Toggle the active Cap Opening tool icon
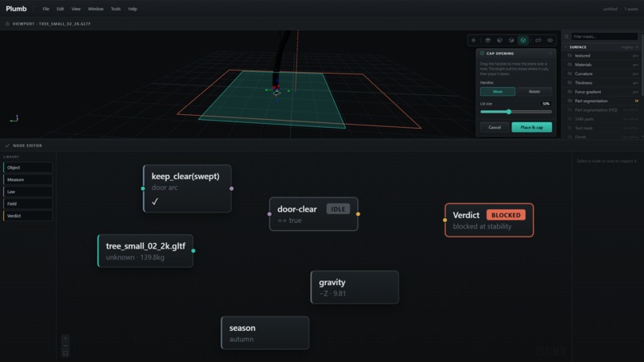The image size is (644, 362). tap(523, 40)
